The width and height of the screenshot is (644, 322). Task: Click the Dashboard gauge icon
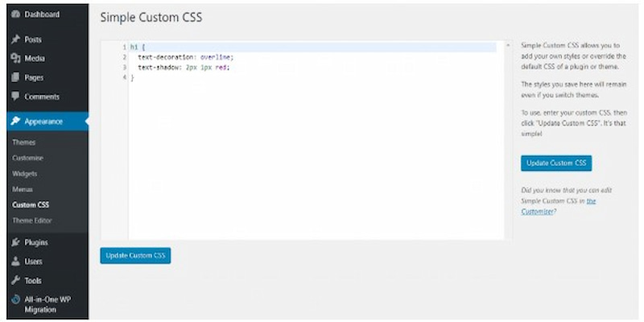coord(14,14)
